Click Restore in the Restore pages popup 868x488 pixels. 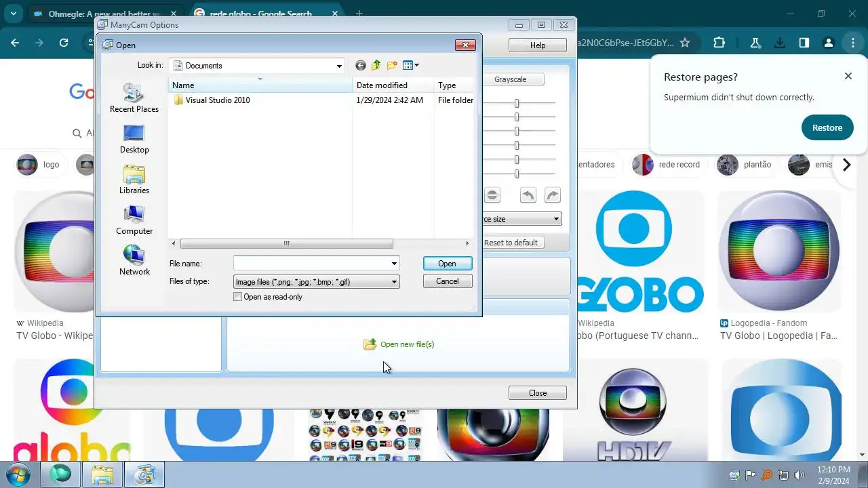tap(827, 127)
